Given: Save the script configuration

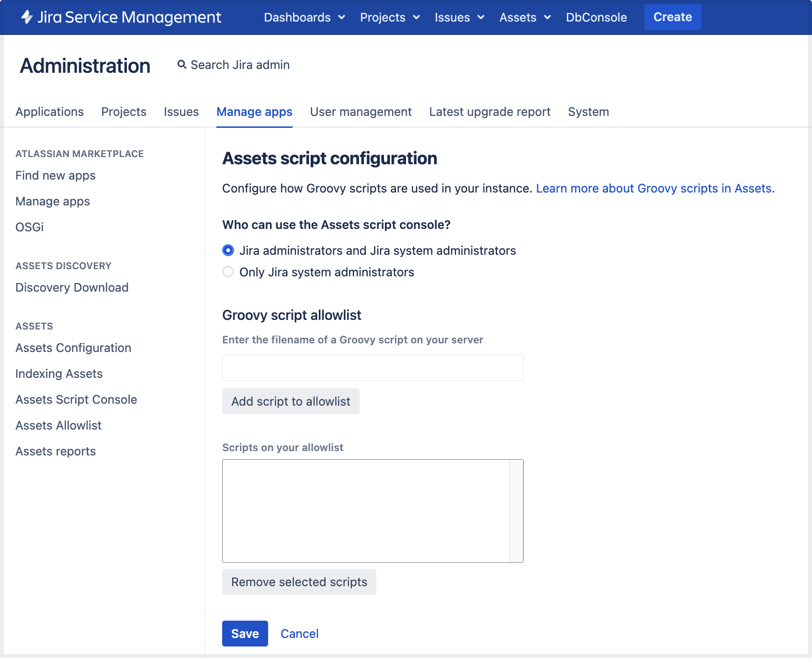Looking at the screenshot, I should click(245, 634).
